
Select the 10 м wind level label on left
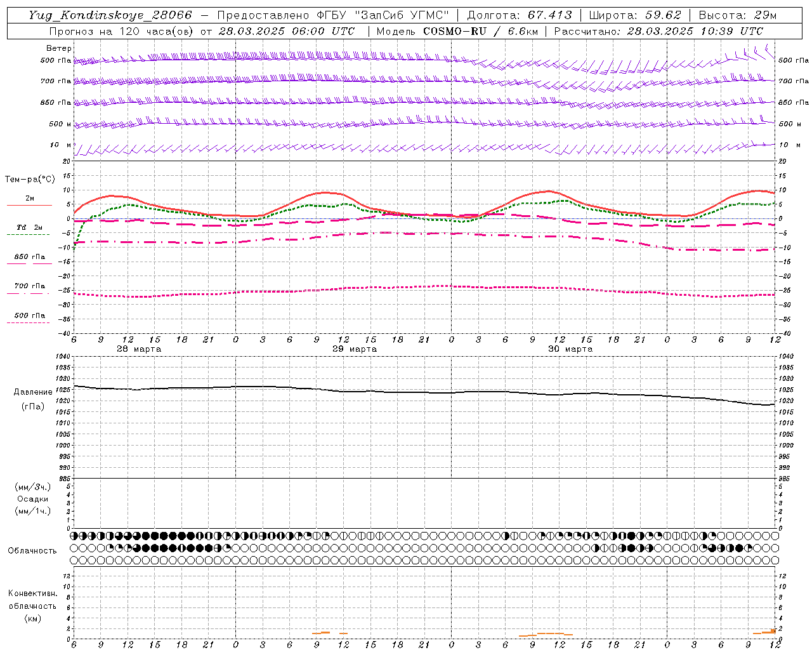click(61, 145)
